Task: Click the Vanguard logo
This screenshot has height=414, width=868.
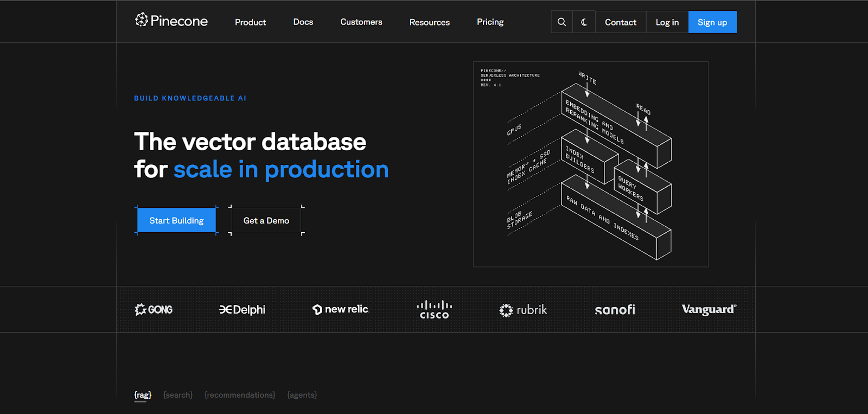Action: click(x=709, y=309)
